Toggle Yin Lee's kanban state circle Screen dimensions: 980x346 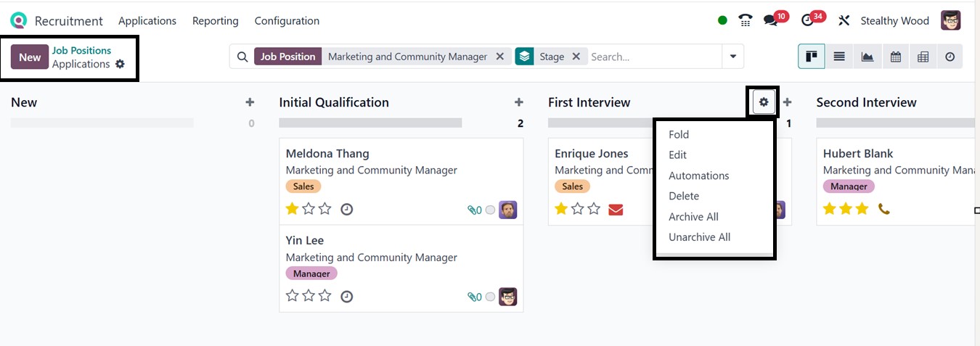point(490,297)
